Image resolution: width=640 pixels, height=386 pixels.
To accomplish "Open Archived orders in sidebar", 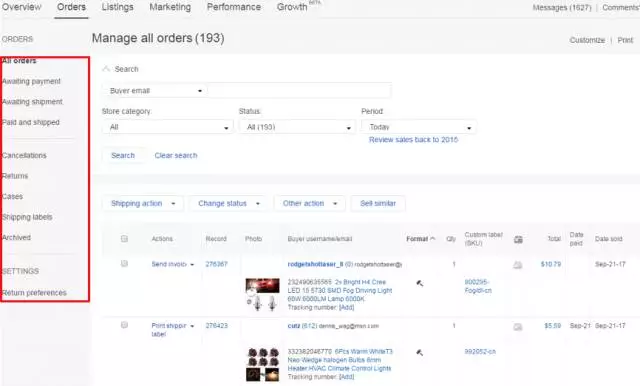I will [x=16, y=237].
